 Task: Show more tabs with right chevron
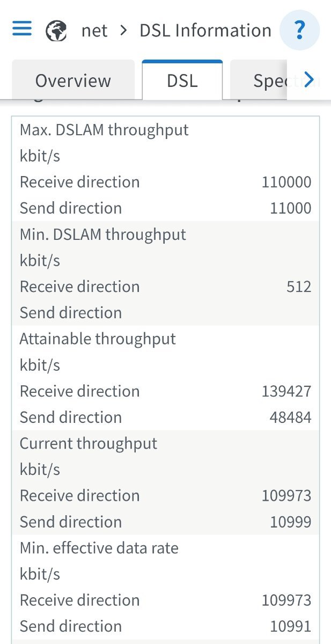(308, 80)
